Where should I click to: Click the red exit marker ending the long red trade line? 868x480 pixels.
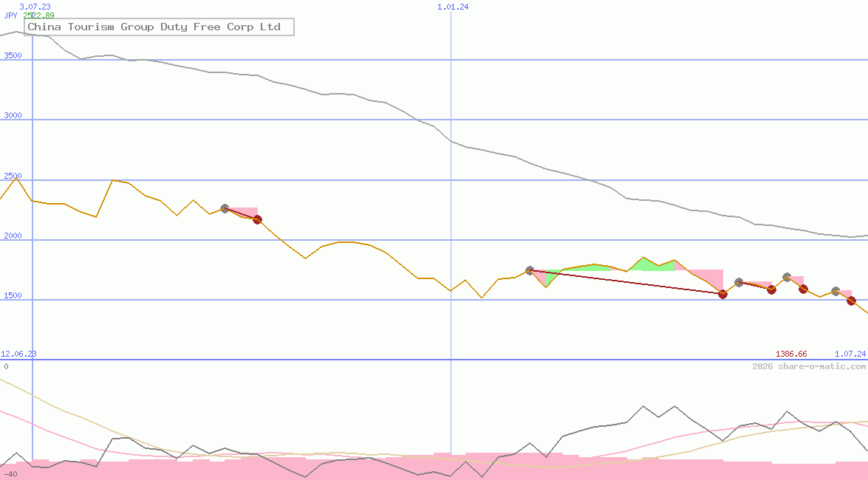click(722, 294)
